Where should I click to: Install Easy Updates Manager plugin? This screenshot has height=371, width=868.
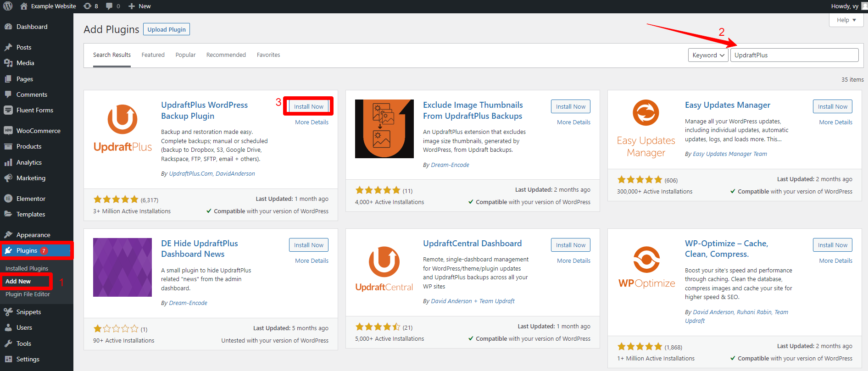tap(833, 106)
